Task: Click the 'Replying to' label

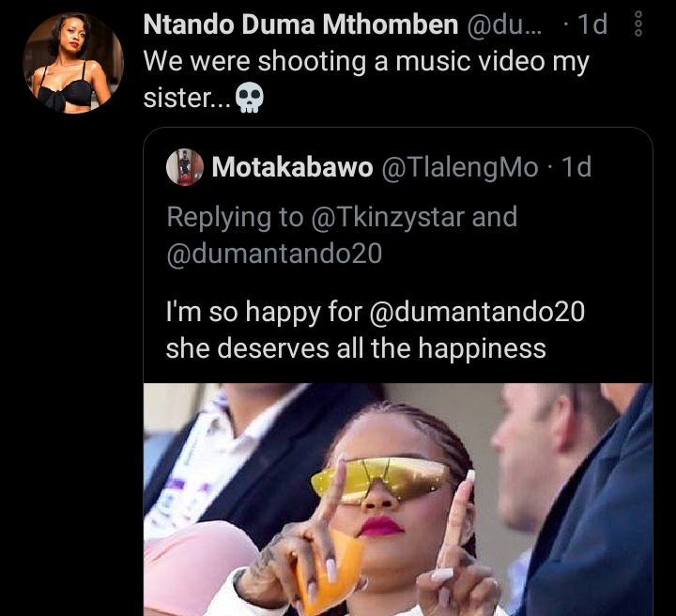Action: 235,217
